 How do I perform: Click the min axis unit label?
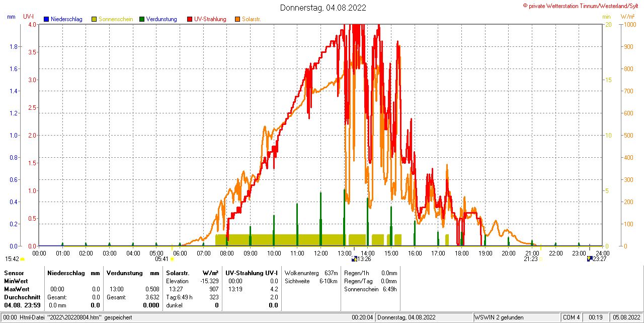tap(606, 17)
